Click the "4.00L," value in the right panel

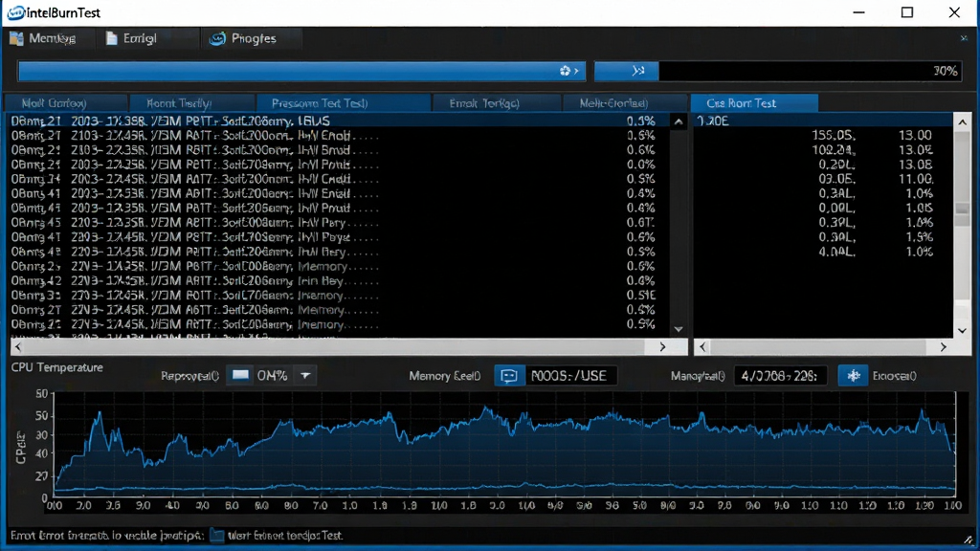tap(836, 252)
